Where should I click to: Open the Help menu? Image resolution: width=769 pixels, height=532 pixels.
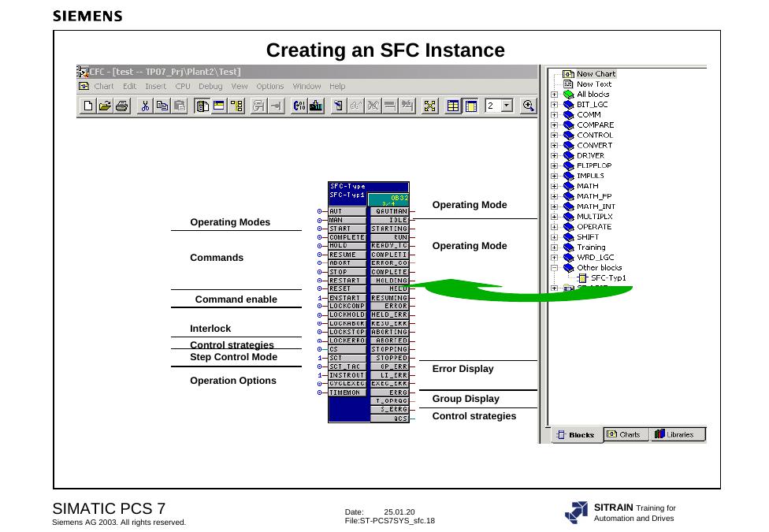pyautogui.click(x=337, y=87)
